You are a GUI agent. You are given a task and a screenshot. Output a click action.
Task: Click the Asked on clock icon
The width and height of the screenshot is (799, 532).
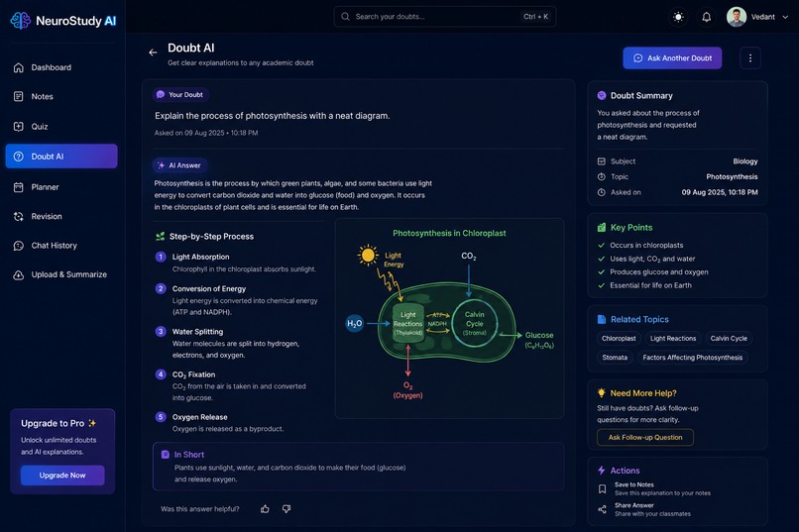[602, 192]
